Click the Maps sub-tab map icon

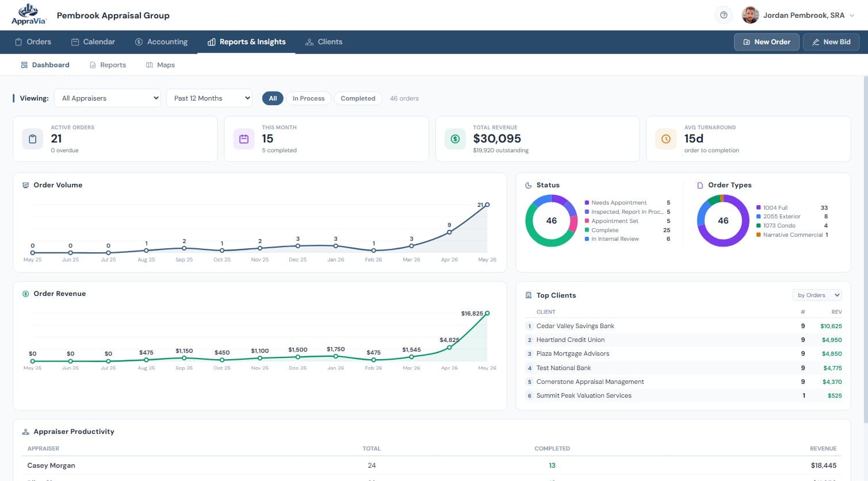point(150,65)
